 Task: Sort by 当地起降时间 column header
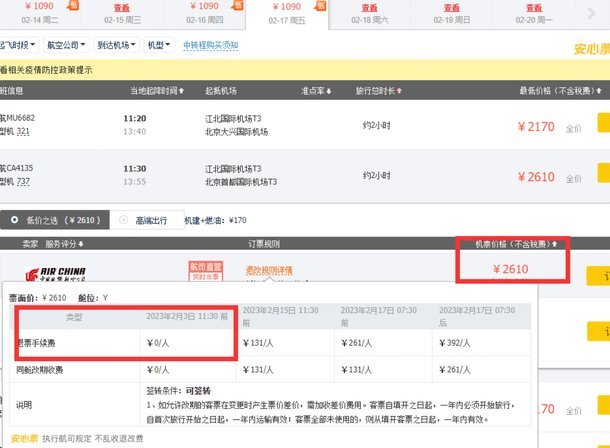click(157, 91)
